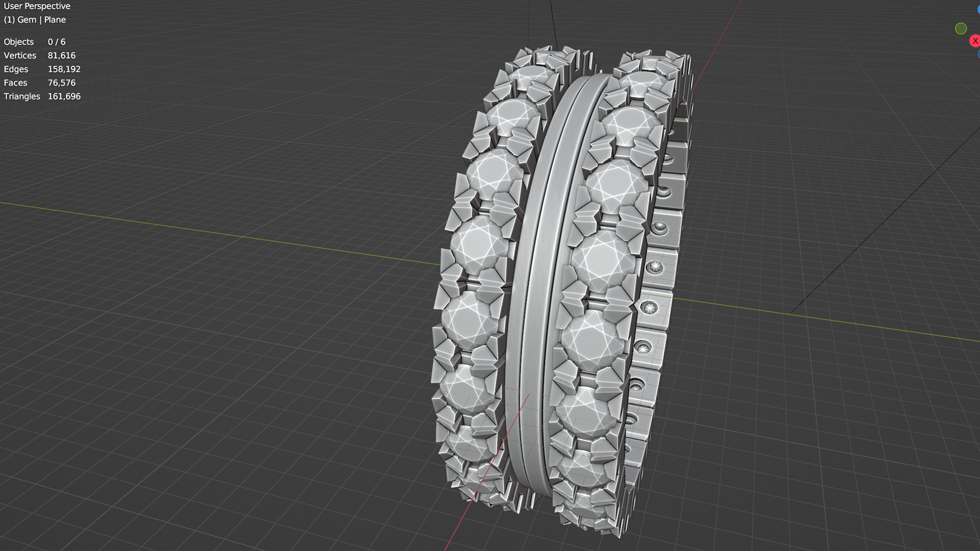
Task: Click the green negative Y gizmo circle
Action: click(961, 29)
